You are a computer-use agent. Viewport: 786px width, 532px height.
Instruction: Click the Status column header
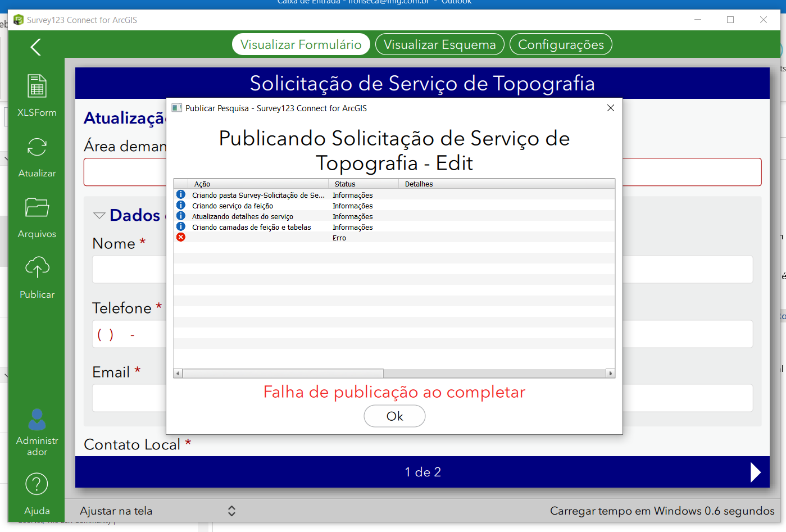(364, 184)
